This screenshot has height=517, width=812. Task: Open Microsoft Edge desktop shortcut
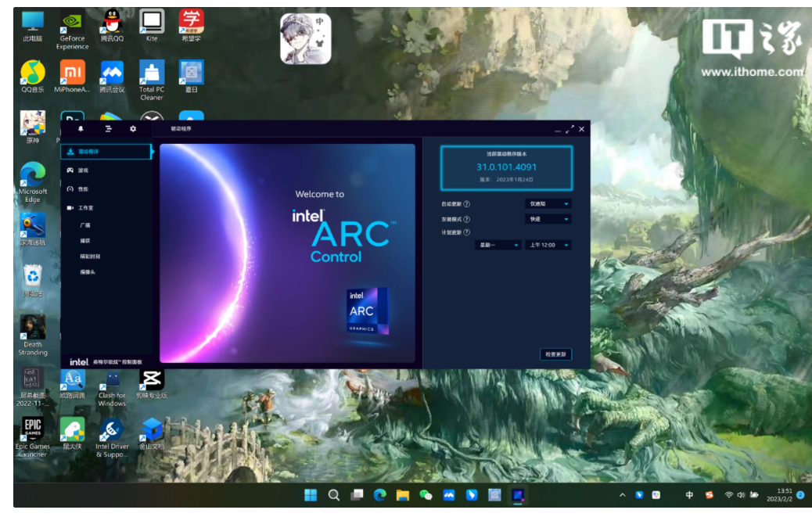pos(33,182)
